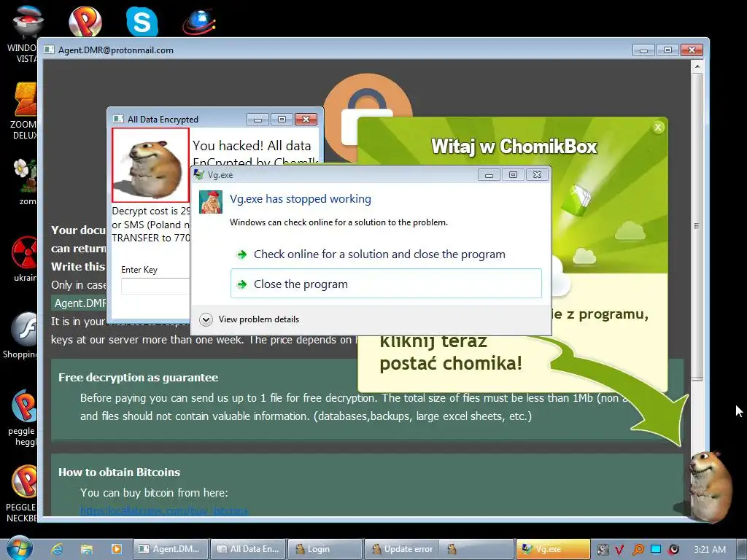Click the scroll up arrow in Agent.DMR window
Screen dimensions: 747x560
[697, 66]
